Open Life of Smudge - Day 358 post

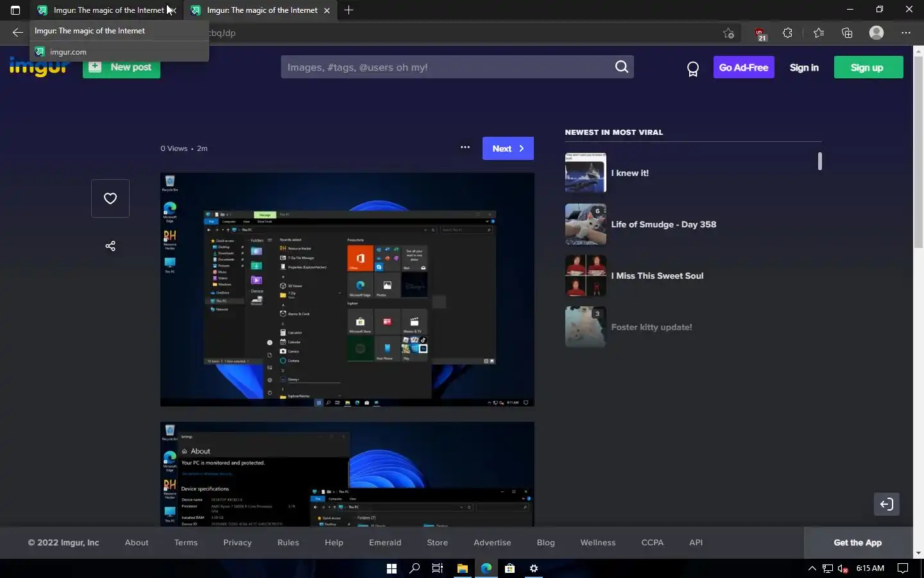pyautogui.click(x=663, y=224)
